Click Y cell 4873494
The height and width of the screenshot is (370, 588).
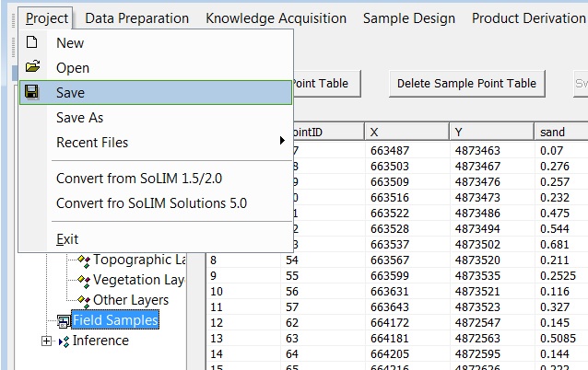[491, 229]
